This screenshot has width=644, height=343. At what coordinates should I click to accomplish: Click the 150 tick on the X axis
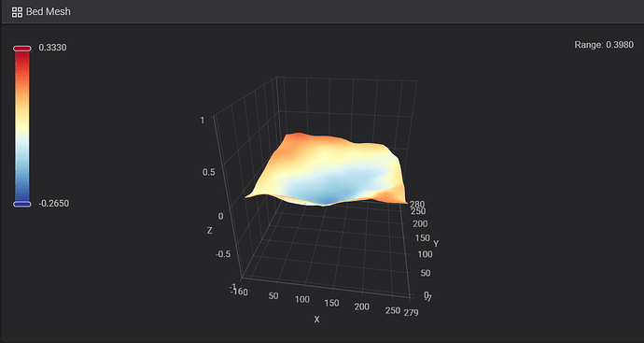[x=332, y=303]
